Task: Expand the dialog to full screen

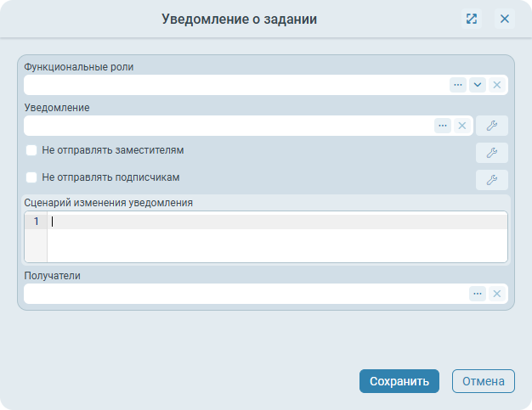Action: click(472, 19)
